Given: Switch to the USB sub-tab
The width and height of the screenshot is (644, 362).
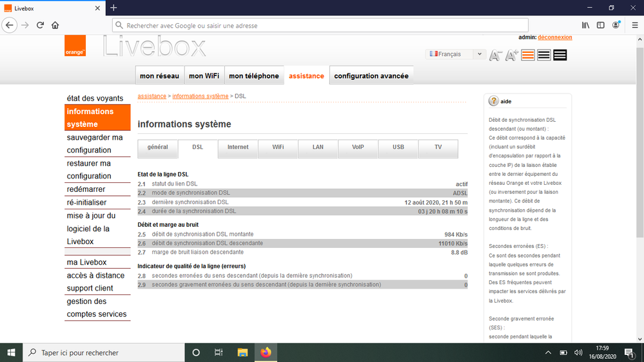Looking at the screenshot, I should tap(398, 148).
